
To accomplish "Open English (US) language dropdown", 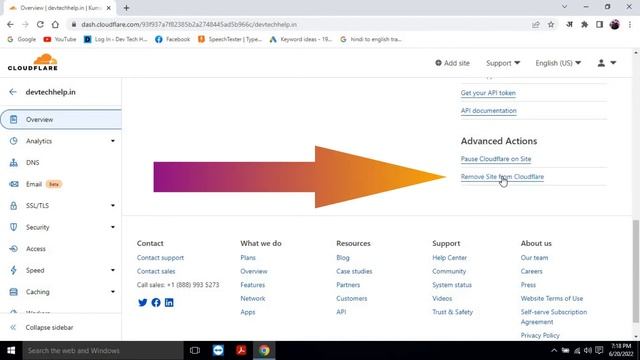I will click(x=558, y=63).
